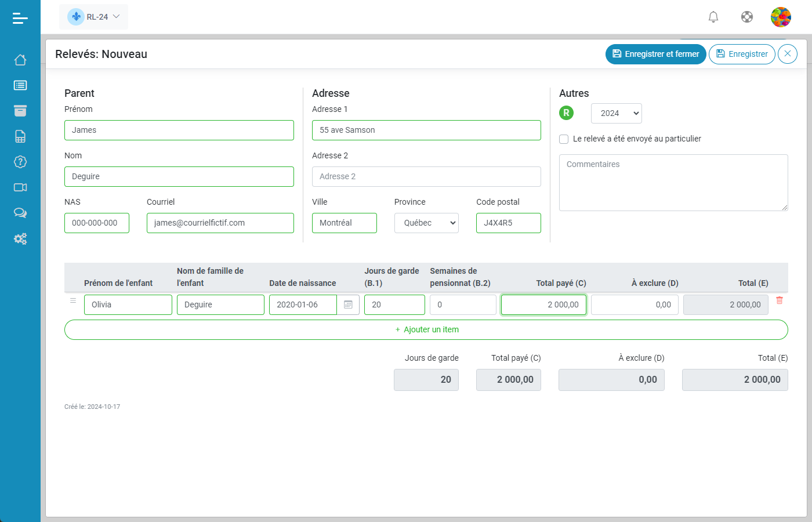
Task: Go to home via sidebar house icon
Action: tap(20, 60)
